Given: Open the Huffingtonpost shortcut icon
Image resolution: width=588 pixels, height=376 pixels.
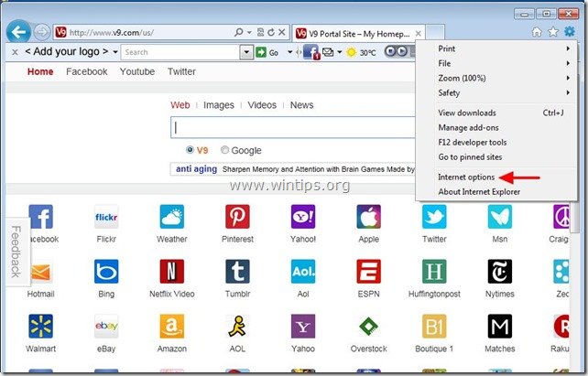Looking at the screenshot, I should coord(434,272).
